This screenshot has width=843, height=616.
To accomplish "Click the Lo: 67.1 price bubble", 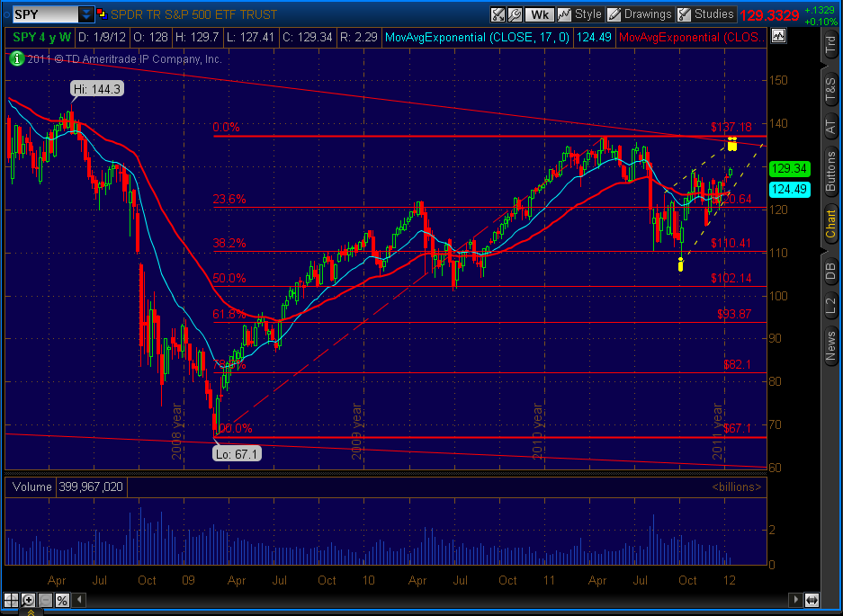I will 238,453.
